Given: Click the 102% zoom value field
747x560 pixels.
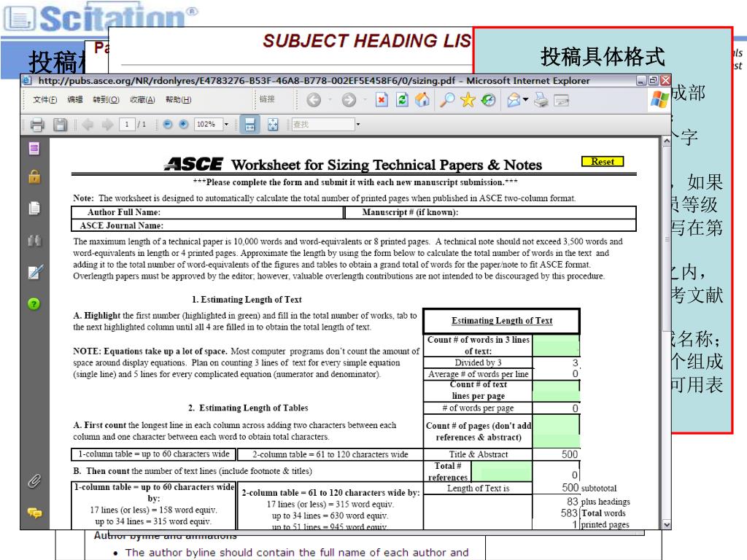Looking at the screenshot, I should 208,125.
